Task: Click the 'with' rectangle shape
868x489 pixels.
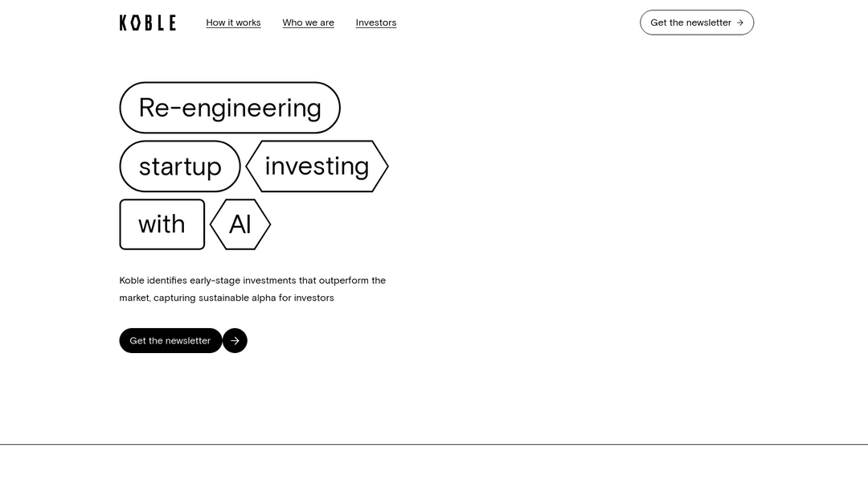Action: 162,224
